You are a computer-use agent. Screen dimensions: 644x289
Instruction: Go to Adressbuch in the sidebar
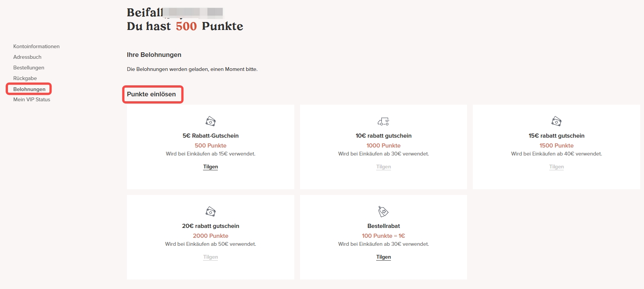pos(27,57)
